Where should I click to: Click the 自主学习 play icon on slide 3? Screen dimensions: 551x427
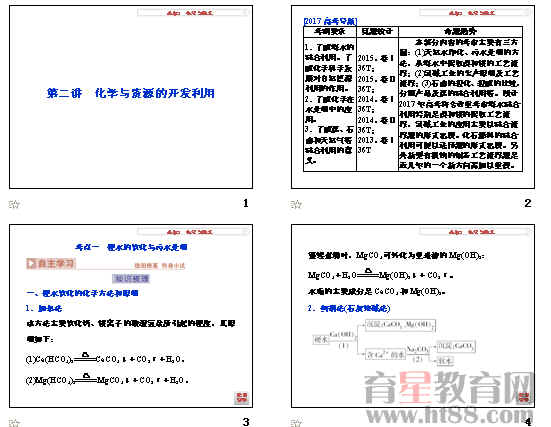(32, 264)
